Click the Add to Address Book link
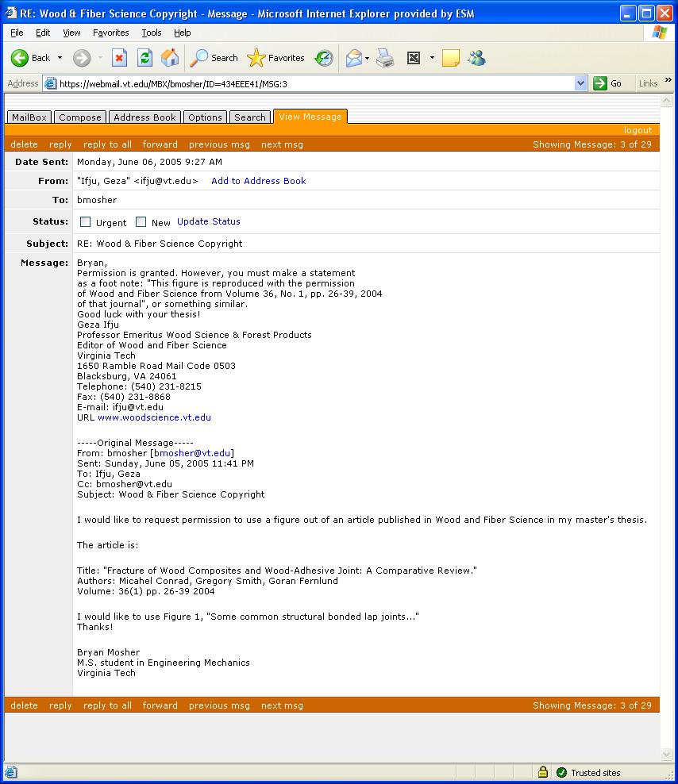This screenshot has height=784, width=678. [x=258, y=181]
